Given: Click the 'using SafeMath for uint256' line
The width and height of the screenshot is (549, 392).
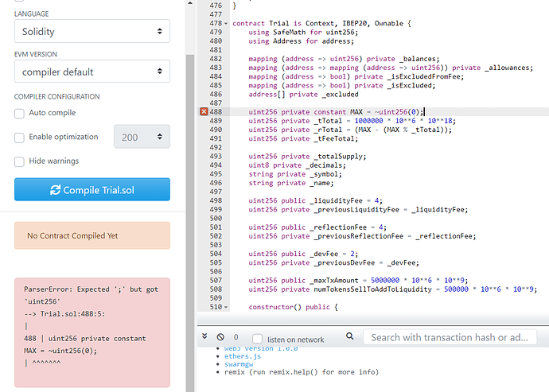Looking at the screenshot, I should tap(303, 32).
